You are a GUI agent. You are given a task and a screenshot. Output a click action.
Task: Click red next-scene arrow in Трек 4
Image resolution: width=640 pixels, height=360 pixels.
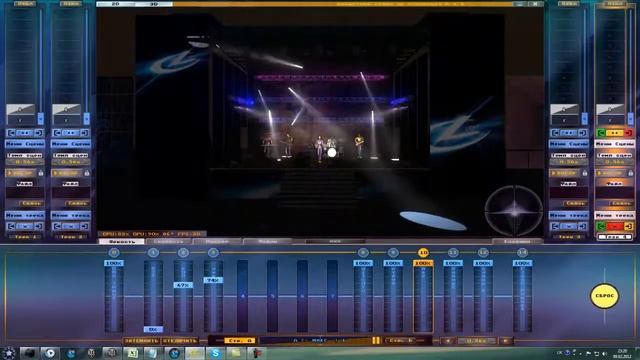(x=629, y=133)
